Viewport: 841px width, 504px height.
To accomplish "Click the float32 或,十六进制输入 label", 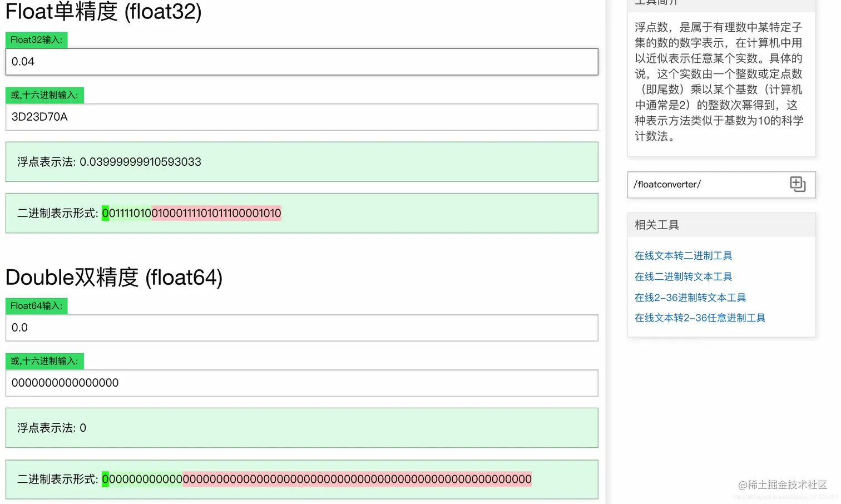I will pos(44,95).
